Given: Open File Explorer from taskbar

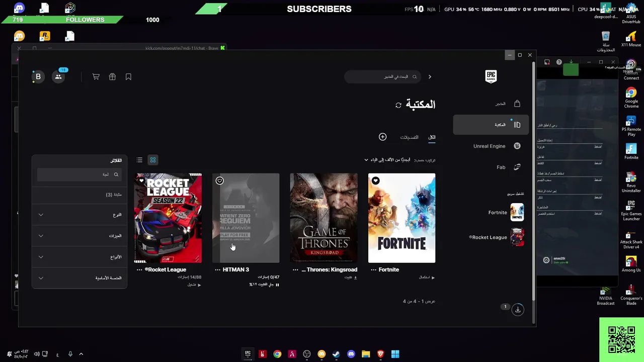Looking at the screenshot, I should tap(366, 354).
